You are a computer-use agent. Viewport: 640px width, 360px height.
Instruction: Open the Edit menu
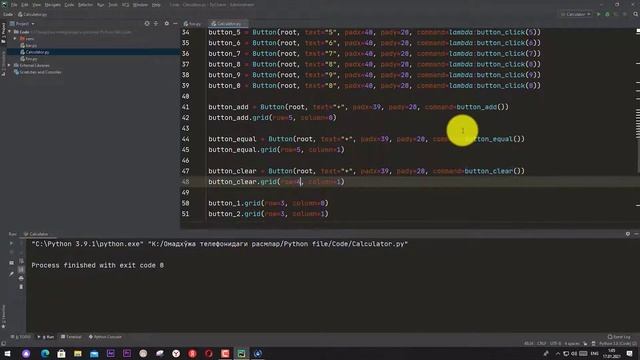(x=25, y=5)
